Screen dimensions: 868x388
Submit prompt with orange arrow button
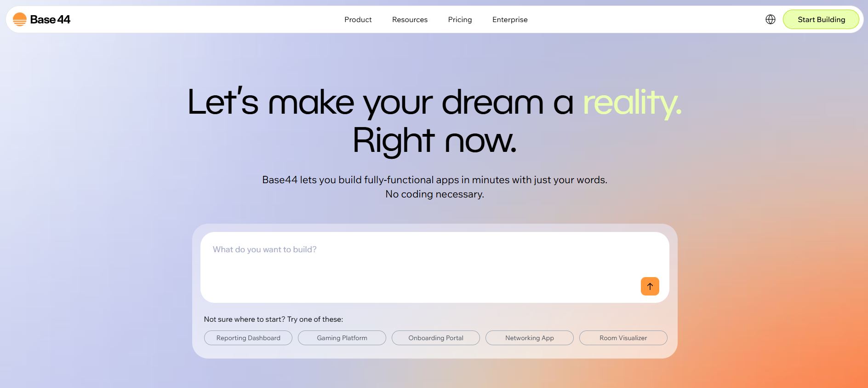coord(650,286)
